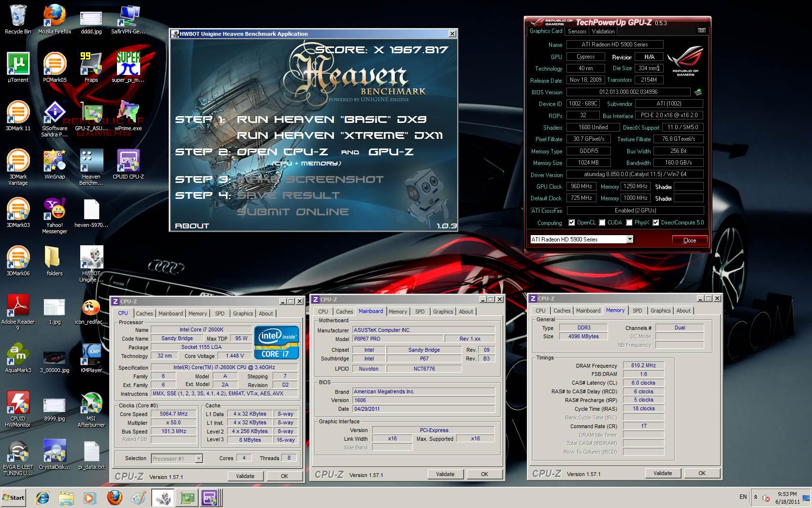Toggle the DirectCompute 5.0 checkbox
Image resolution: width=812 pixels, height=508 pixels.
656,223
